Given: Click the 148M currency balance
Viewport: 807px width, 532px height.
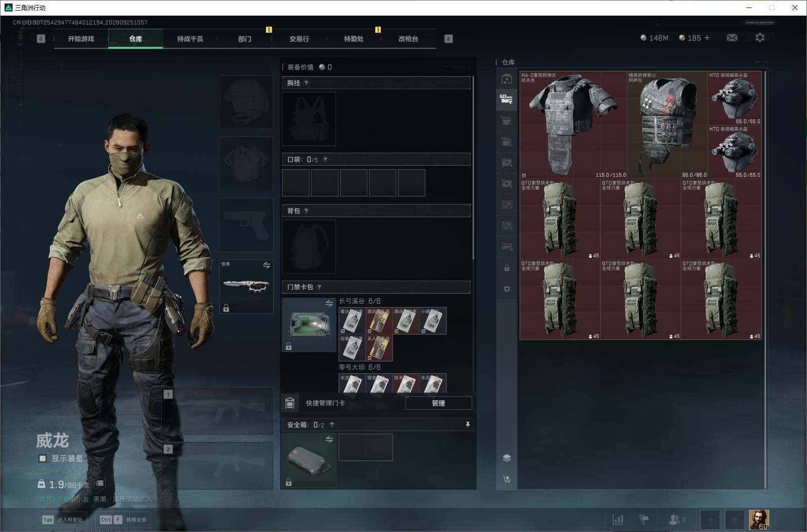Looking at the screenshot, I should (x=654, y=38).
